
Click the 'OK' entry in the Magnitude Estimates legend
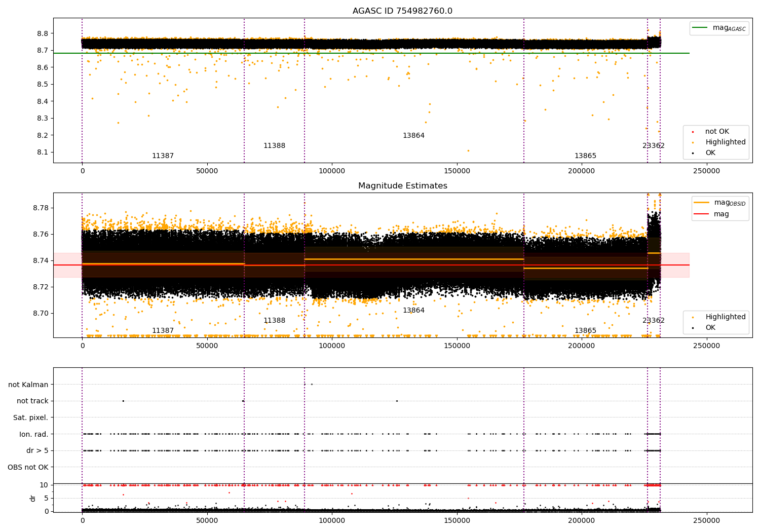click(710, 327)
